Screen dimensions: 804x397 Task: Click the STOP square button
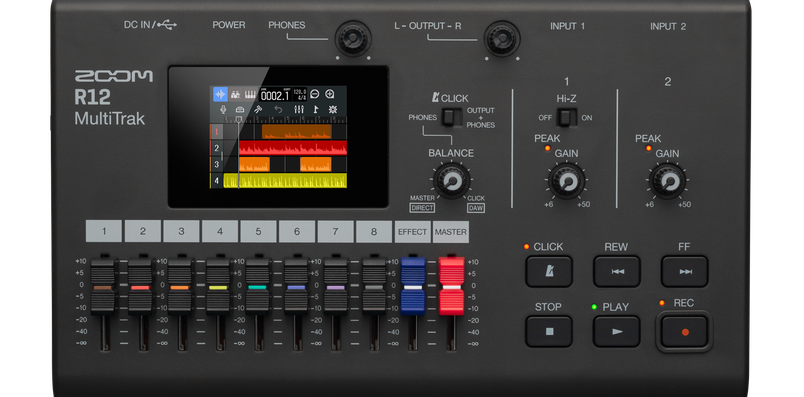pyautogui.click(x=549, y=331)
